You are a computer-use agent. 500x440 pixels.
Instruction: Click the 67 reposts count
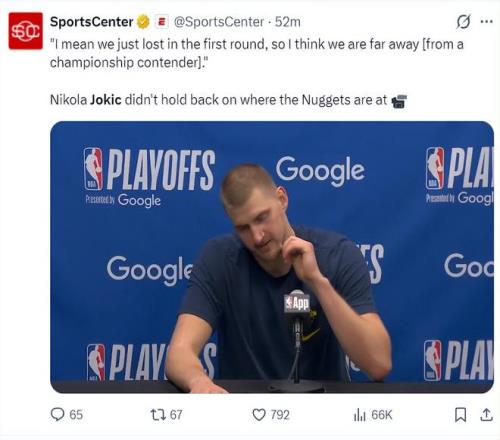click(176, 415)
